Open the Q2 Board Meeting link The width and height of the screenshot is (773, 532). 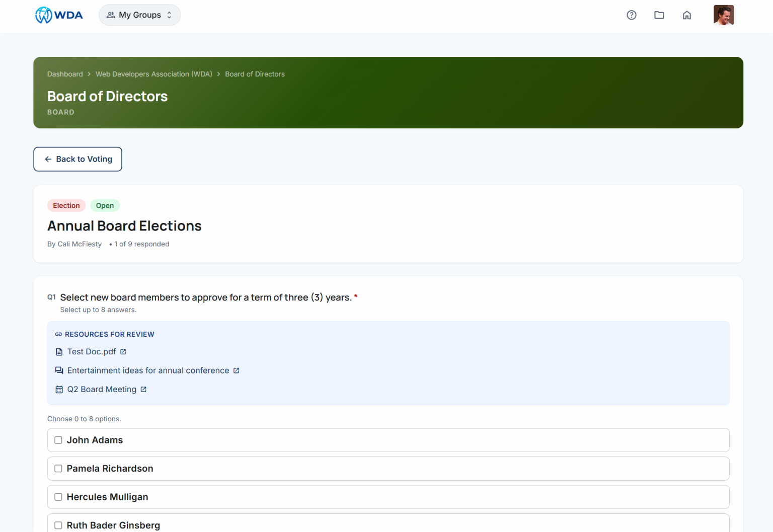coord(102,390)
